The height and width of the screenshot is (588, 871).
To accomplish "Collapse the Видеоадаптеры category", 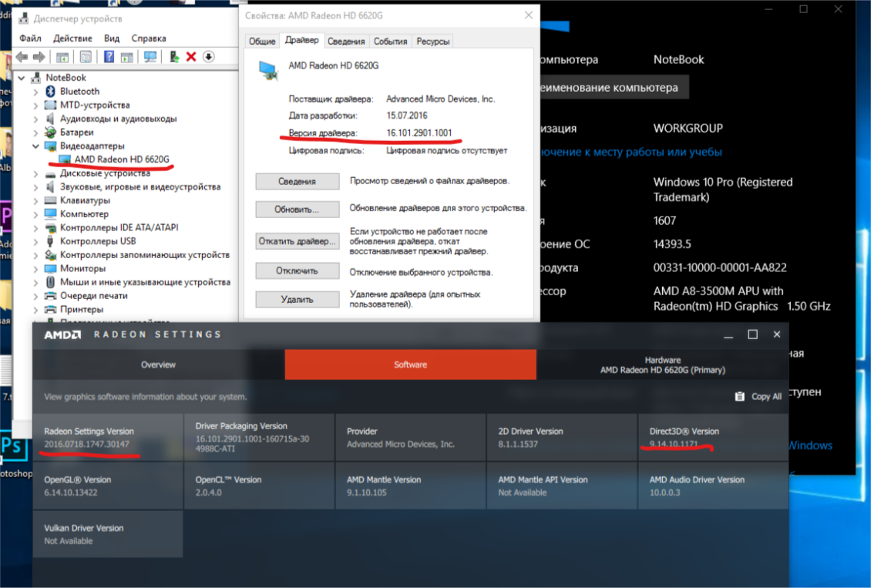I will (x=36, y=146).
